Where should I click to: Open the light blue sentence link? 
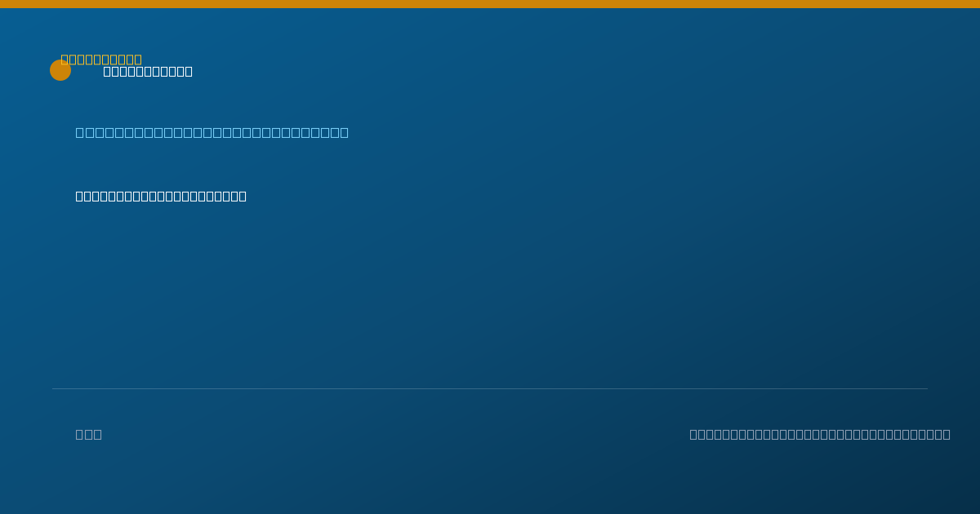point(212,132)
